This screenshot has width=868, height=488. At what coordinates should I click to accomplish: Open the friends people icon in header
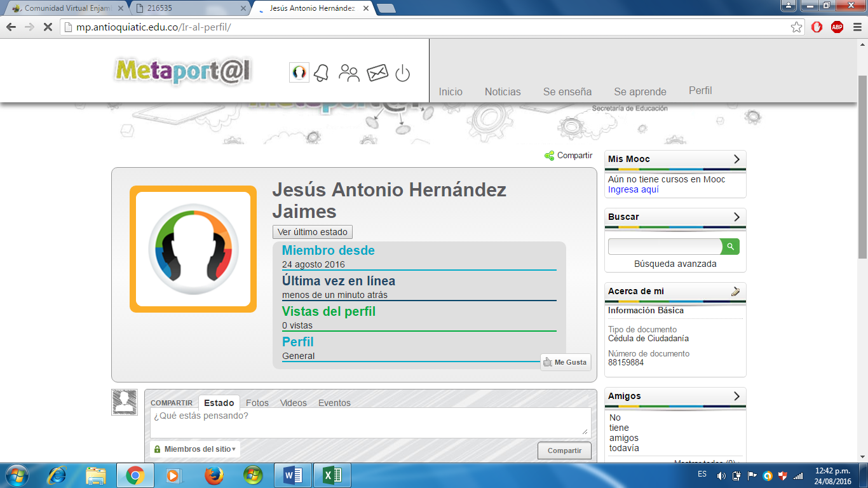pos(349,73)
